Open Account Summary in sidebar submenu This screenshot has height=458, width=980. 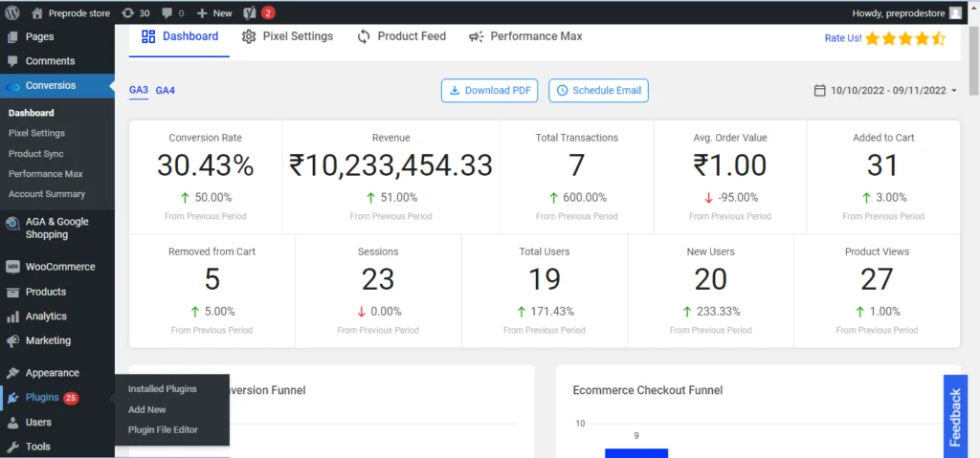pyautogui.click(x=47, y=194)
